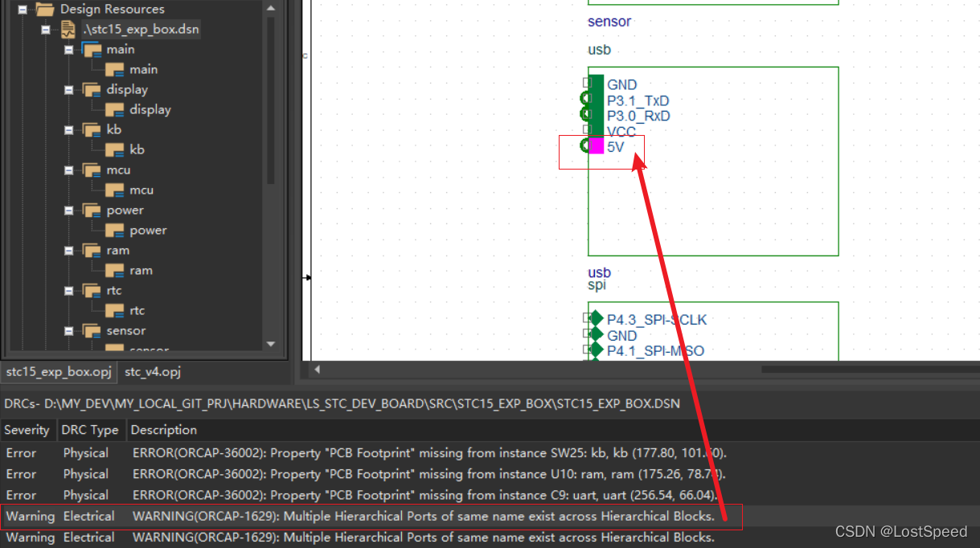Select the GND diamond pin in spi block
The image size is (980, 548).
click(596, 333)
